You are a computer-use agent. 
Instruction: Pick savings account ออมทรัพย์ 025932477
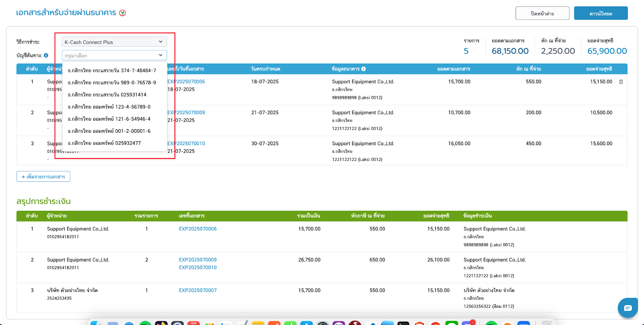(104, 143)
